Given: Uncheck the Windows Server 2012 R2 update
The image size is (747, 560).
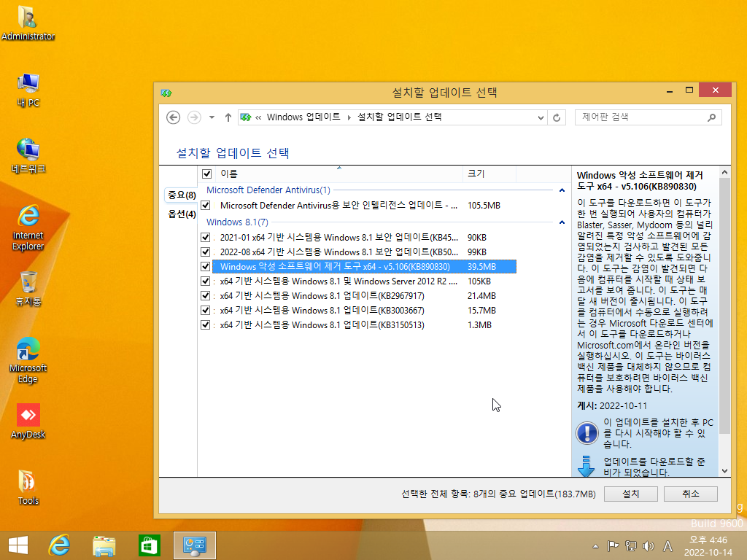Looking at the screenshot, I should (x=205, y=281).
